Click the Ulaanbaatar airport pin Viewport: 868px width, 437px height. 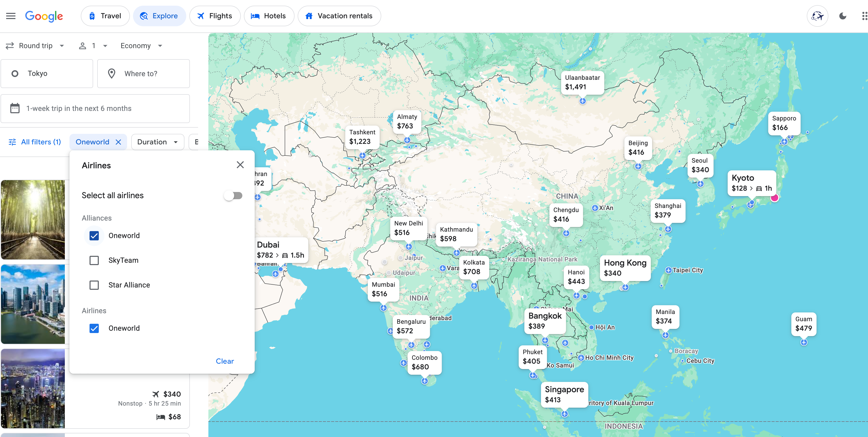click(x=582, y=101)
